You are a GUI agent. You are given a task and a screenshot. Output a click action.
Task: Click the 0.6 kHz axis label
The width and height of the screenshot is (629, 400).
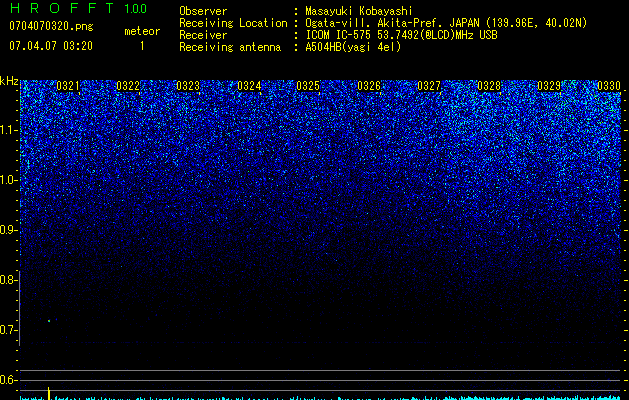[8, 380]
